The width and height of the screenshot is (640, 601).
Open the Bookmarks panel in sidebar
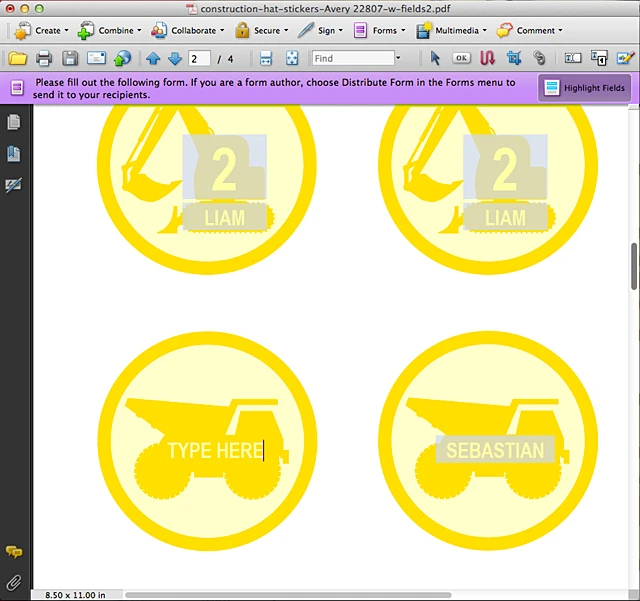13,154
